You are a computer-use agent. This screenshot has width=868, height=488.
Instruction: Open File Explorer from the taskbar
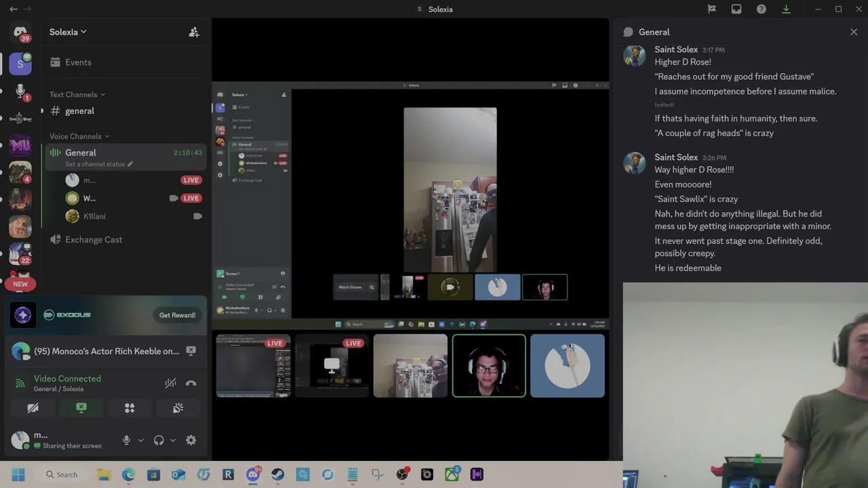coord(104,474)
